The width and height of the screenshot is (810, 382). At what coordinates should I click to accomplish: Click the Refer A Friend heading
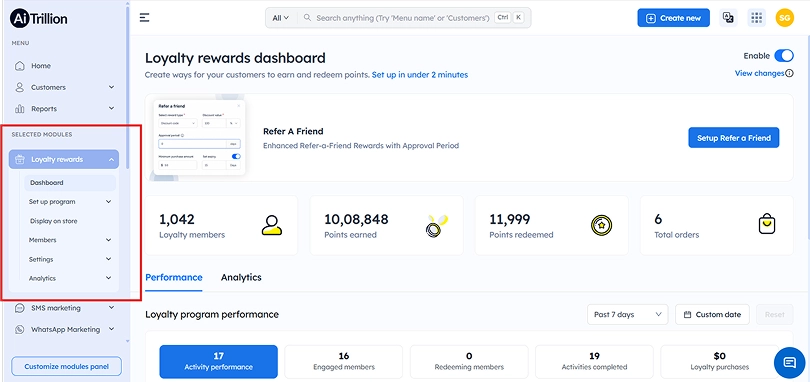pyautogui.click(x=293, y=131)
